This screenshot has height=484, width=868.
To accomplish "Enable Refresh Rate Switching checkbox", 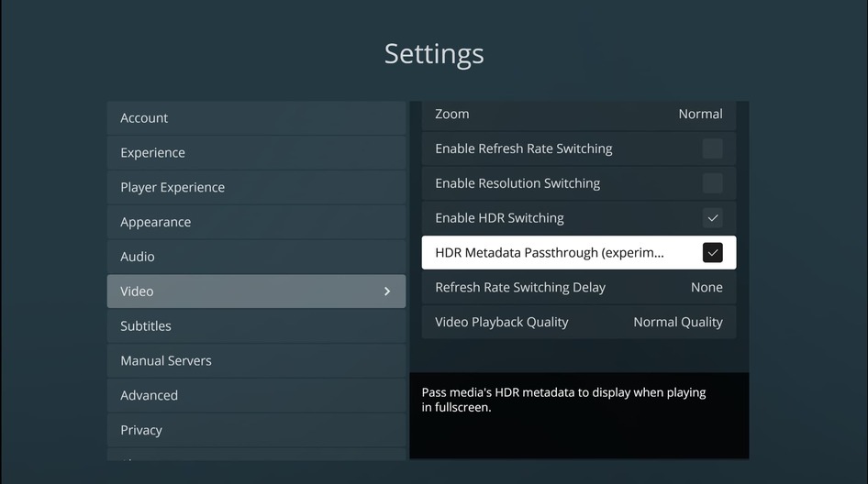I will click(712, 148).
